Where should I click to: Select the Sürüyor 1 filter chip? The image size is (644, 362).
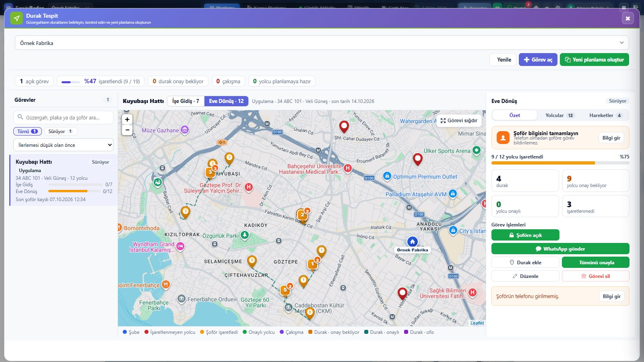pyautogui.click(x=60, y=131)
